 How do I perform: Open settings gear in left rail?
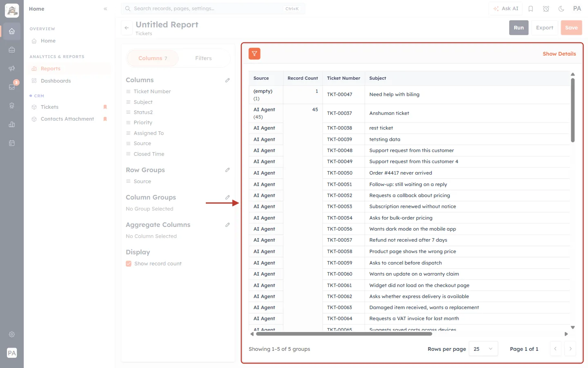click(x=12, y=334)
